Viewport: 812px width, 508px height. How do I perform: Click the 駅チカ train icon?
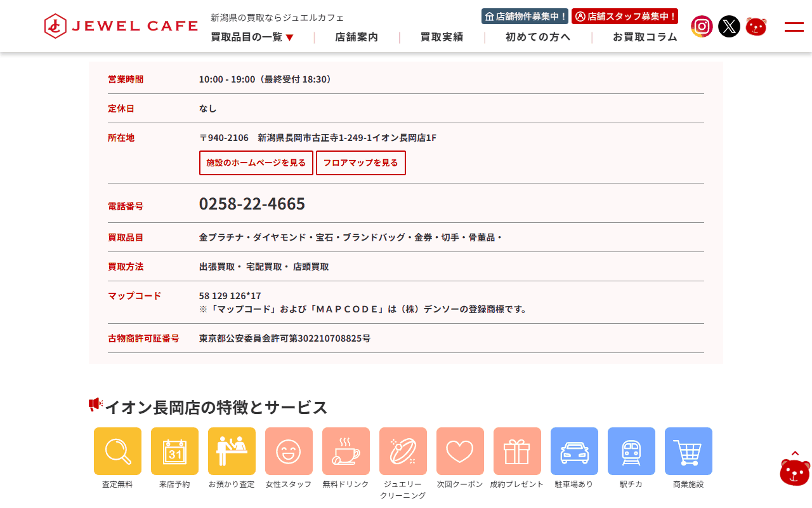[631, 451]
